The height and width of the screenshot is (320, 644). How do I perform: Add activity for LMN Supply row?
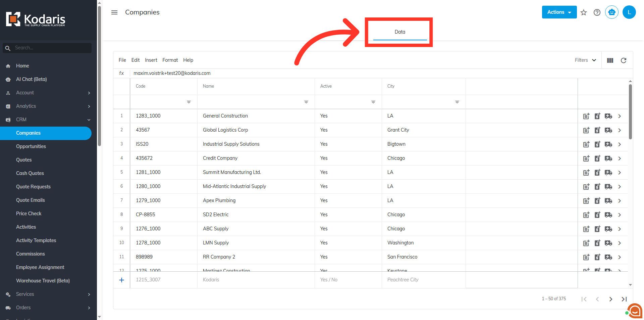586,243
